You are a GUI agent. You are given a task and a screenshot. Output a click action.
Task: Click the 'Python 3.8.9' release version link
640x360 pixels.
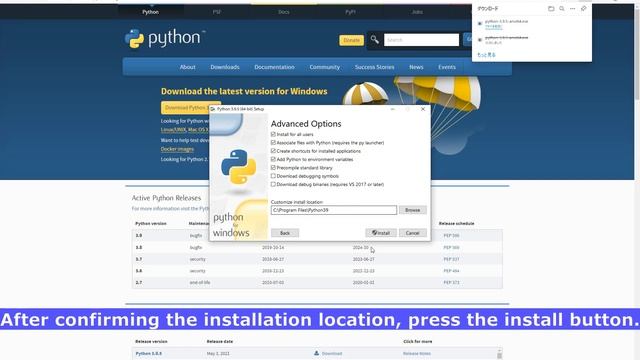pos(149,353)
